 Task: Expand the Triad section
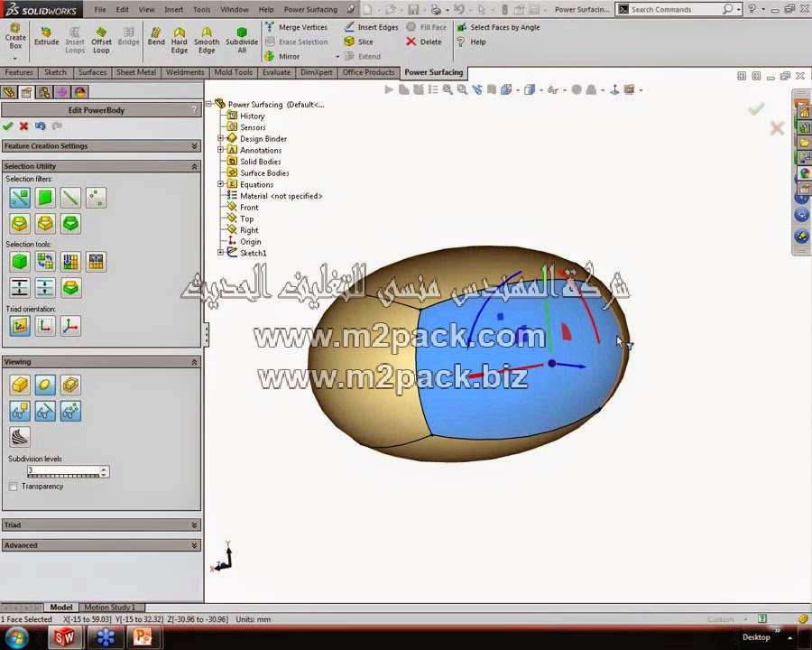click(194, 525)
